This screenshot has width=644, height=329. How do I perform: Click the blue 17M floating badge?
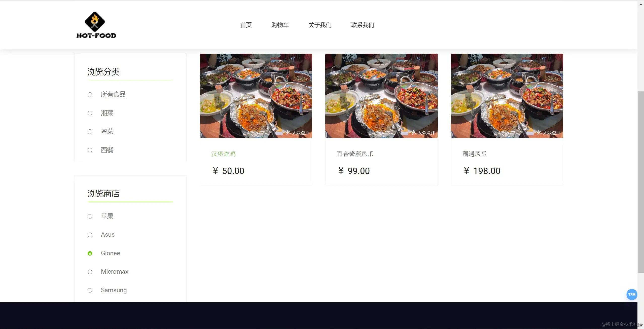632,294
